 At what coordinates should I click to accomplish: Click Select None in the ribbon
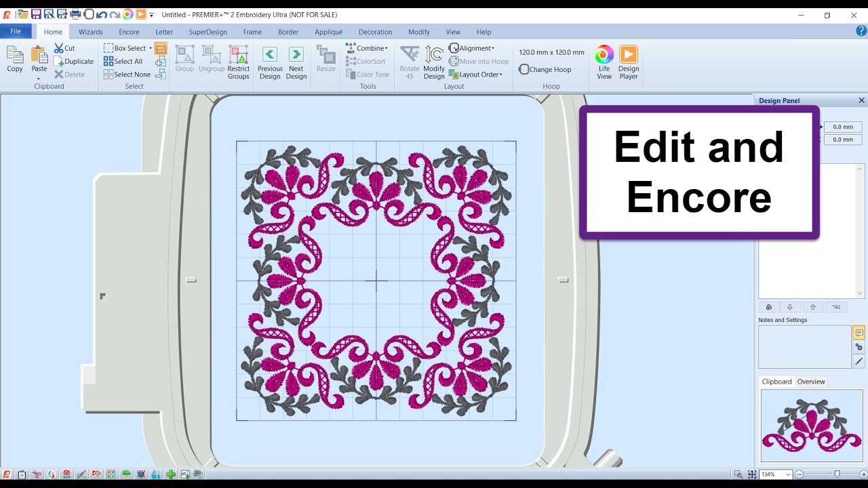click(x=127, y=75)
